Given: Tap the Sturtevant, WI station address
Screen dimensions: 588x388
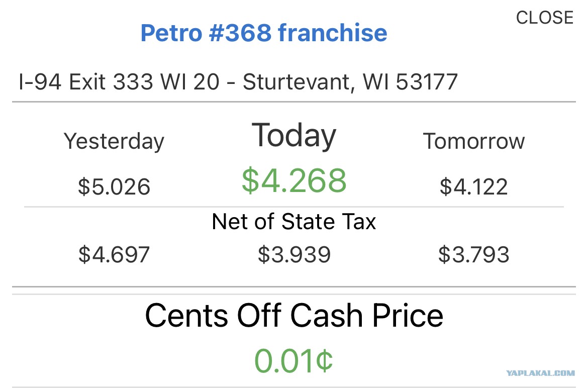Looking at the screenshot, I should [x=238, y=82].
